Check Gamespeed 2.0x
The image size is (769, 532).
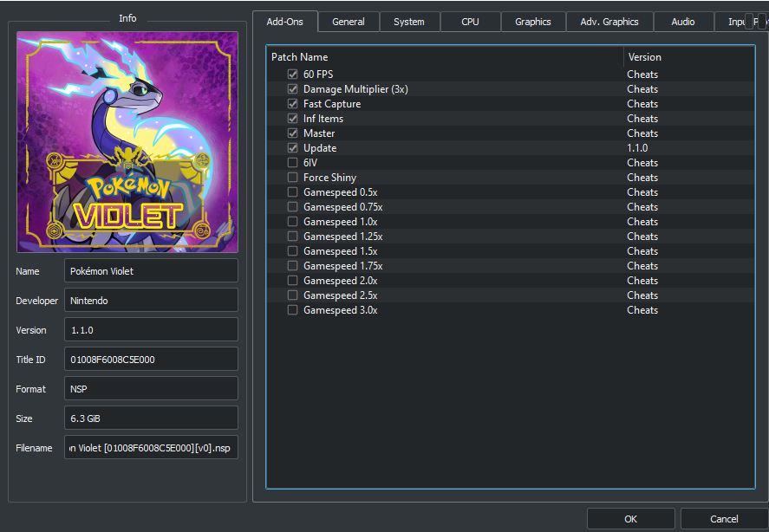292,280
